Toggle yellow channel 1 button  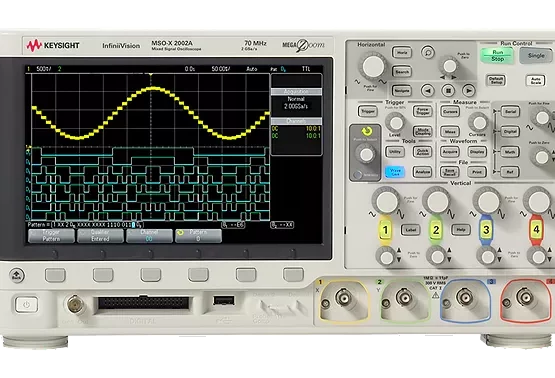[x=385, y=230]
